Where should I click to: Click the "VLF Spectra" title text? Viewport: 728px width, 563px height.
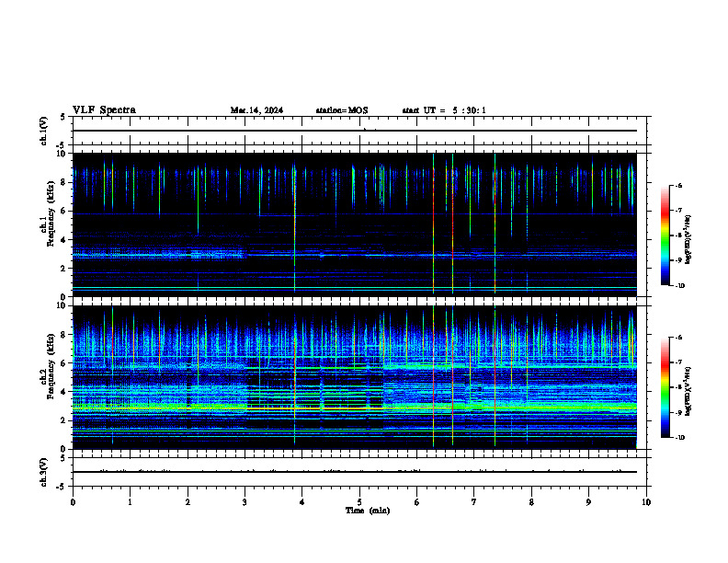[104, 110]
